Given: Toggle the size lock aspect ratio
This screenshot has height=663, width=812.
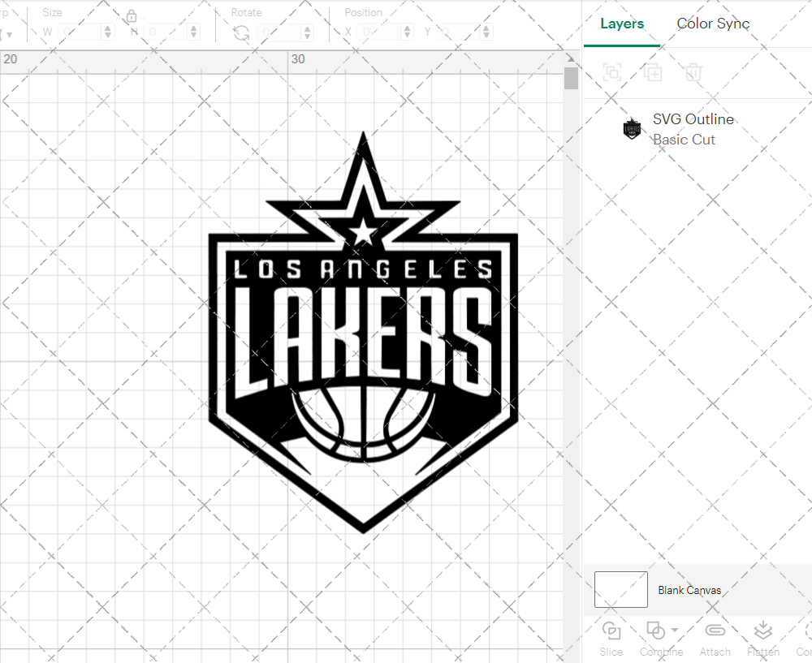Looking at the screenshot, I should [x=132, y=15].
